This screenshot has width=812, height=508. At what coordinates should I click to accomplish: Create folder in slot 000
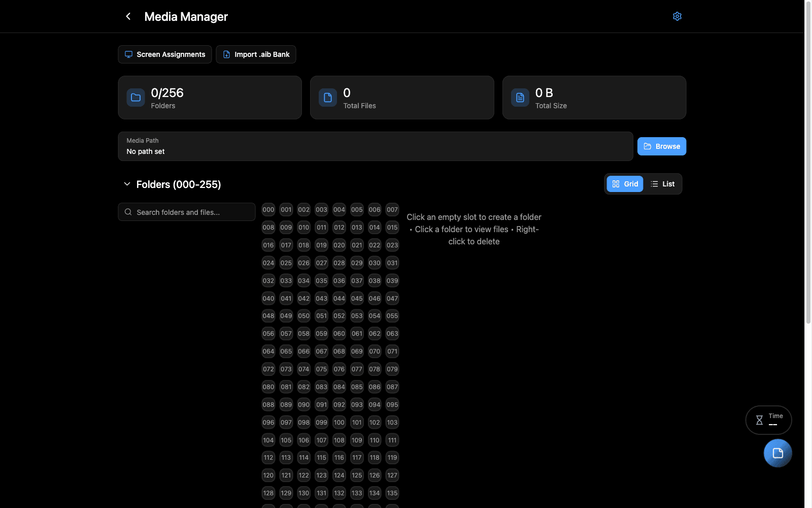[x=268, y=210]
